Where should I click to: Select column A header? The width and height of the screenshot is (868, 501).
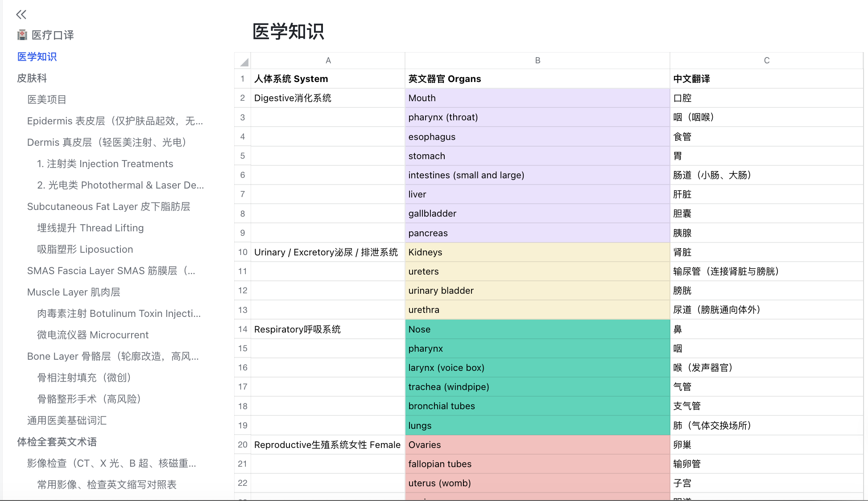click(328, 61)
